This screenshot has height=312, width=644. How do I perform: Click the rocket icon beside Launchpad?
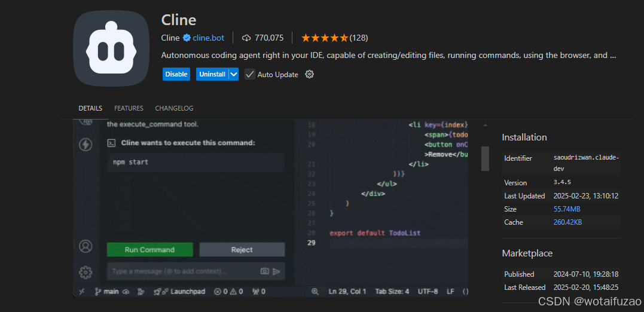pyautogui.click(x=158, y=292)
